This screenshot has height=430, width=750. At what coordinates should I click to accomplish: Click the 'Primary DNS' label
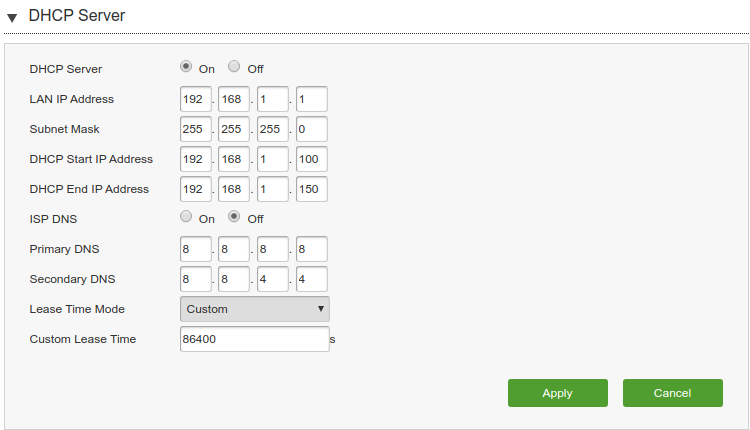click(65, 249)
